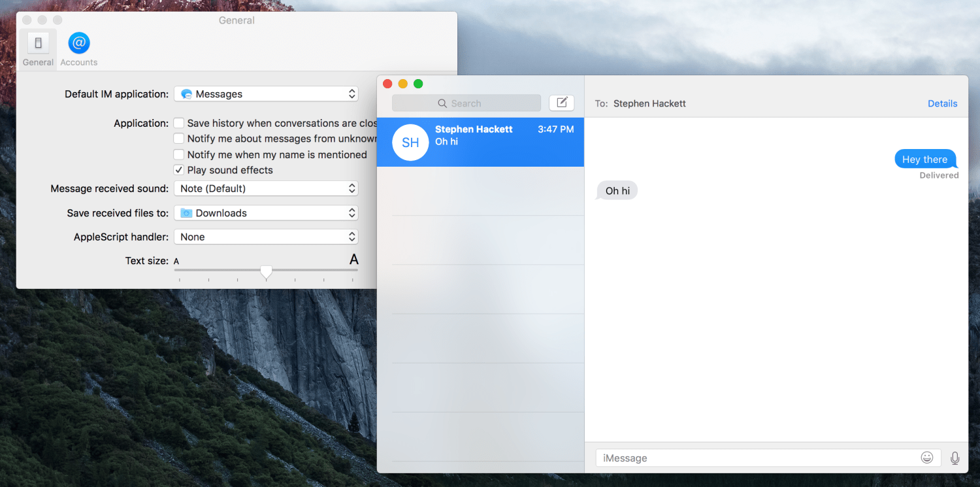Click the SH contact avatar
Viewport: 980px width, 487px height.
coord(410,142)
